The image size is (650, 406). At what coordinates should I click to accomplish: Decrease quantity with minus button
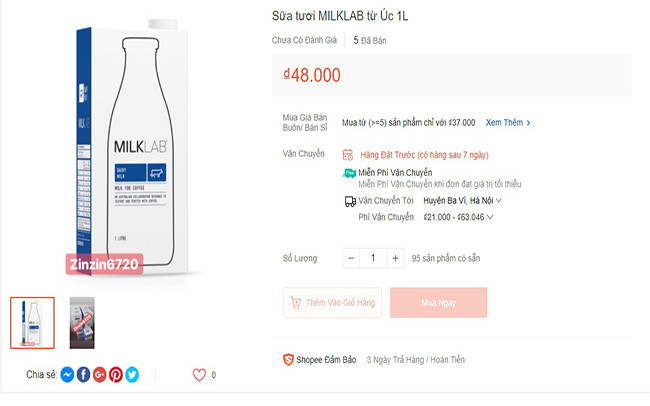coord(351,258)
